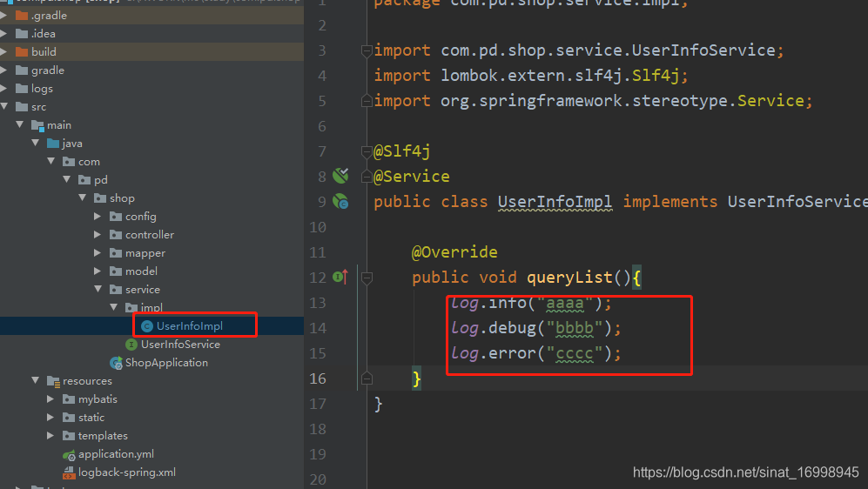Click the logback-spring.xml file icon
Screen dimensions: 868x489
(x=69, y=473)
